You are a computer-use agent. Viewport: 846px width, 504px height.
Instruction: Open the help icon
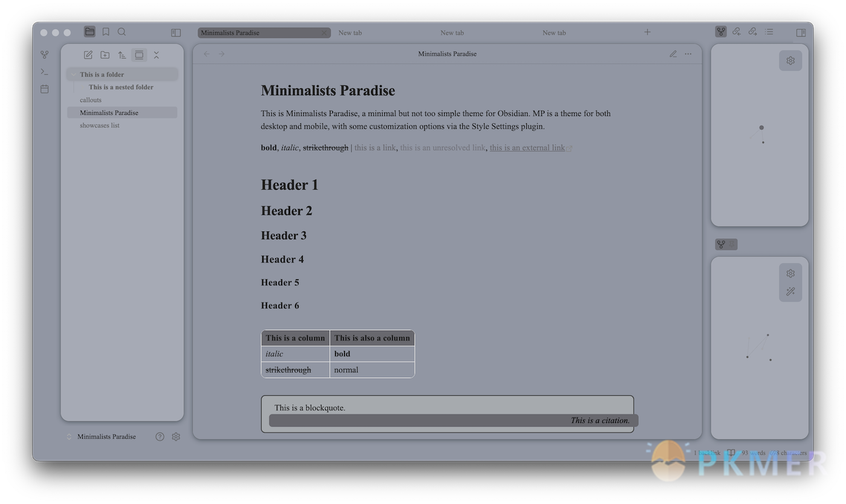click(160, 436)
